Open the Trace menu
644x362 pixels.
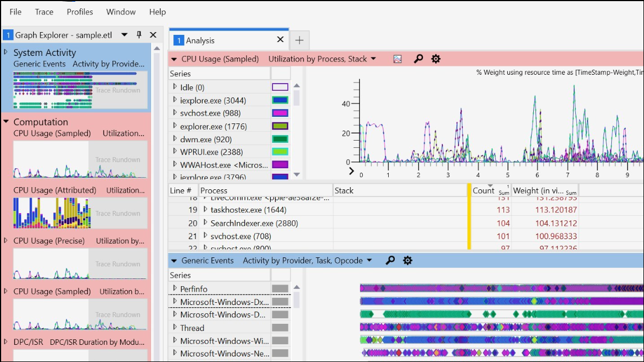44,12
